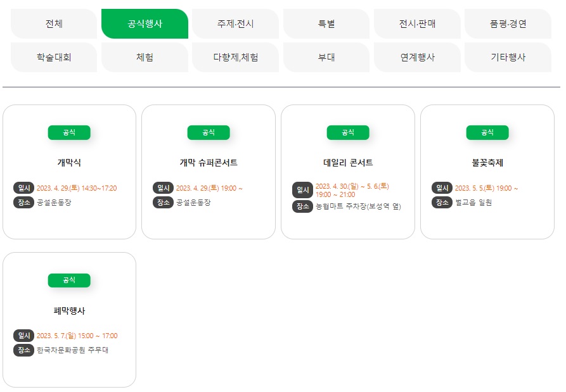Viewport: 566px width, 392px height.
Task: Open the 부대 events tab
Action: pyautogui.click(x=326, y=58)
